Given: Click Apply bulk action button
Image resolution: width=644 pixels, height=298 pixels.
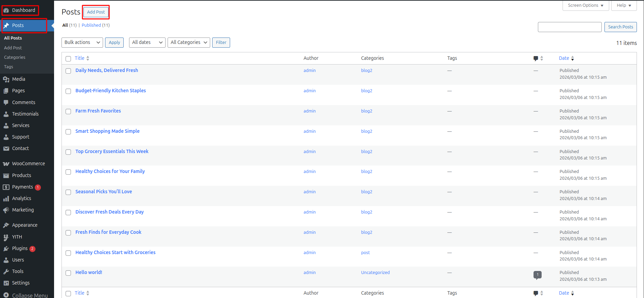Looking at the screenshot, I should pos(114,43).
